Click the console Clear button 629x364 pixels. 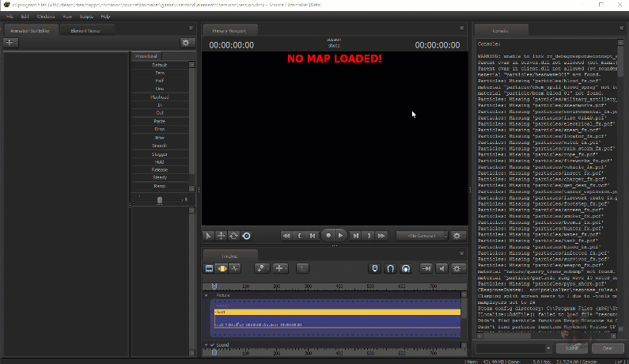[x=608, y=348]
